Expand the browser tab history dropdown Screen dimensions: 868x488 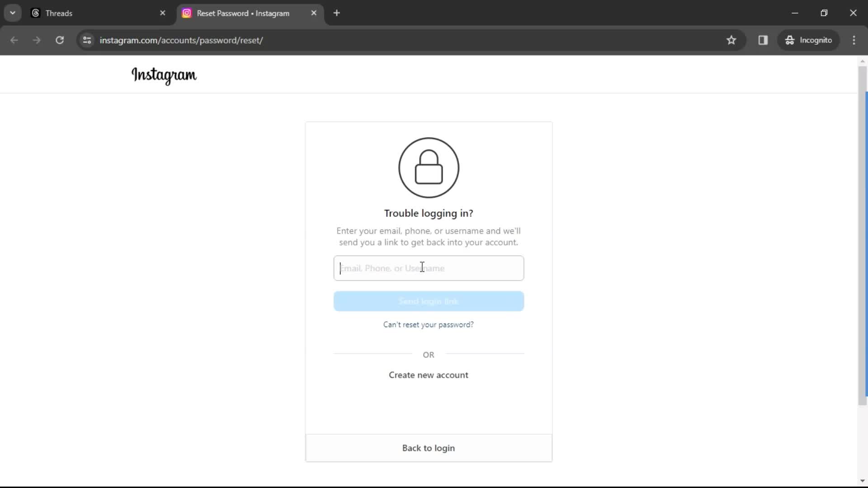pyautogui.click(x=13, y=13)
